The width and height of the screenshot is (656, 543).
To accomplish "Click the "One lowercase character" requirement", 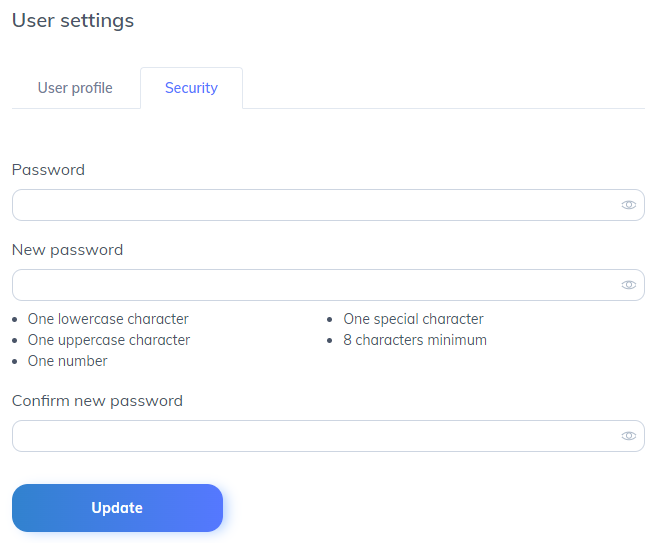I will point(108,319).
